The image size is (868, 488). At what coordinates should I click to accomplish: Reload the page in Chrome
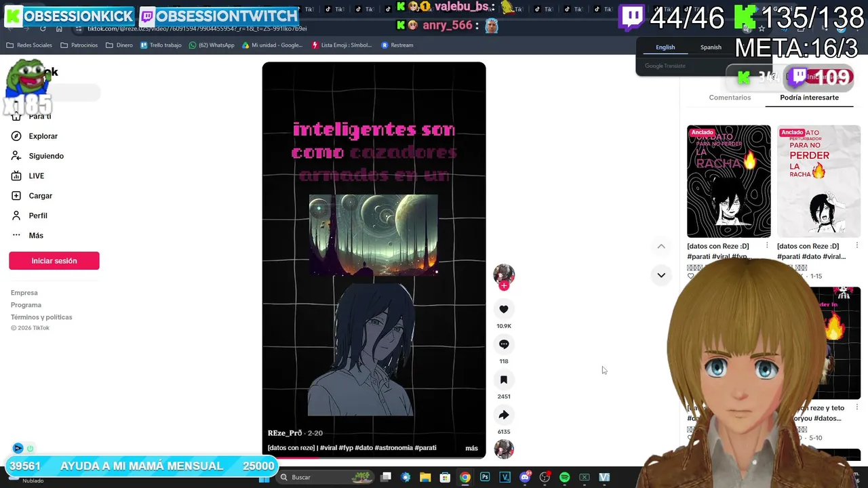[x=43, y=28]
